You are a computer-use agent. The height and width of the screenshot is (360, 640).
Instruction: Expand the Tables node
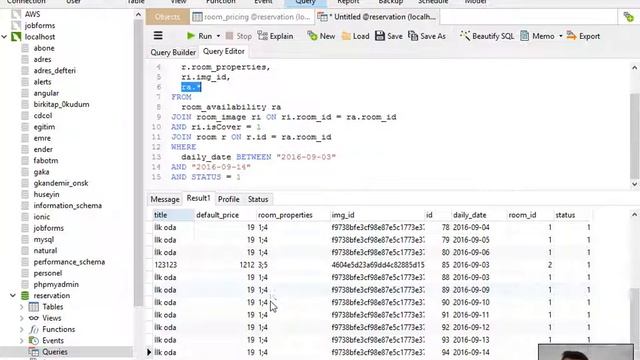(x=22, y=307)
